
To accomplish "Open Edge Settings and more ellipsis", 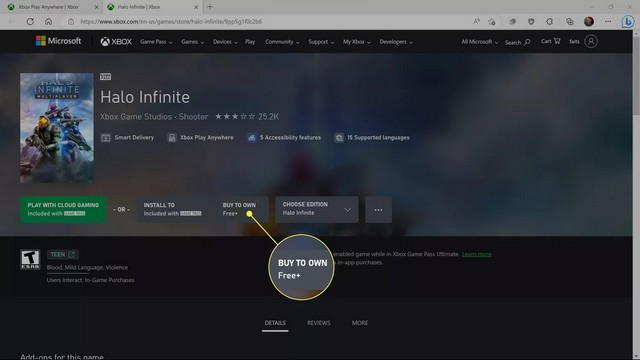I will 608,22.
